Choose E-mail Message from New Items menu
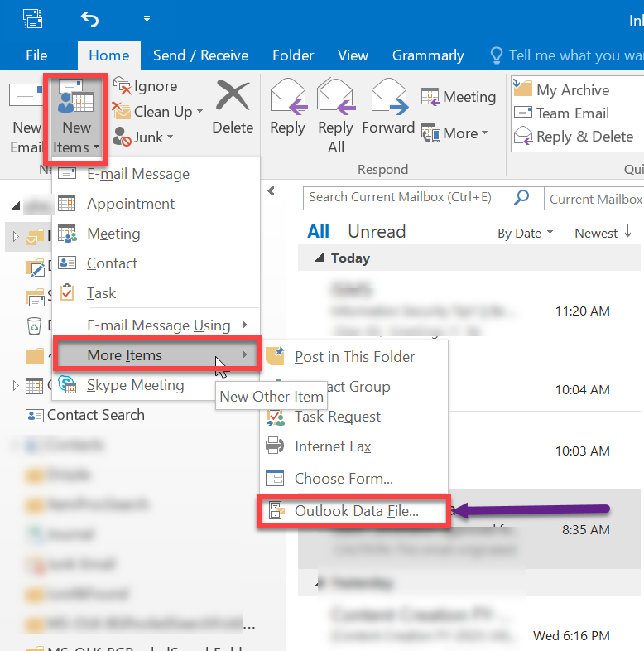Viewport: 644px width, 651px height. point(156,174)
